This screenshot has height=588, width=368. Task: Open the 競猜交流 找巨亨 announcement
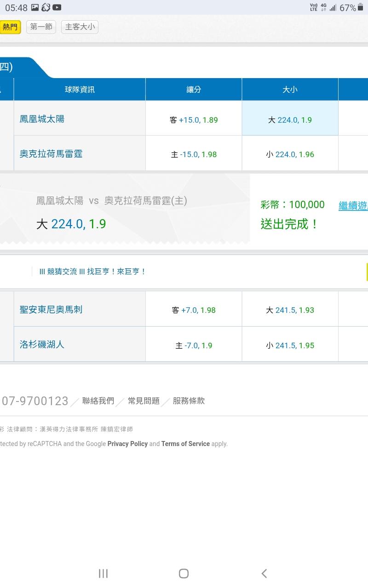(x=92, y=271)
